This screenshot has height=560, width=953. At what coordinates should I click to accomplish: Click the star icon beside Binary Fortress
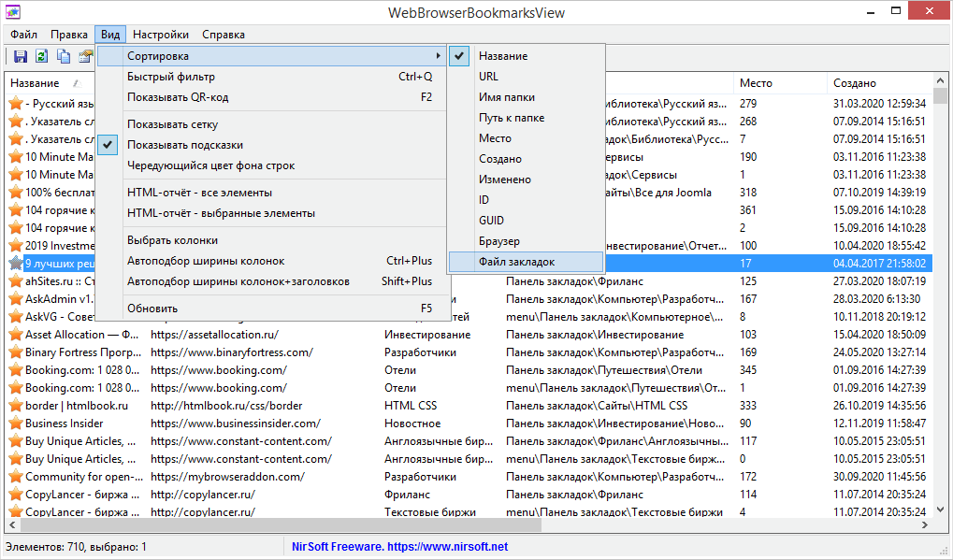pos(16,352)
